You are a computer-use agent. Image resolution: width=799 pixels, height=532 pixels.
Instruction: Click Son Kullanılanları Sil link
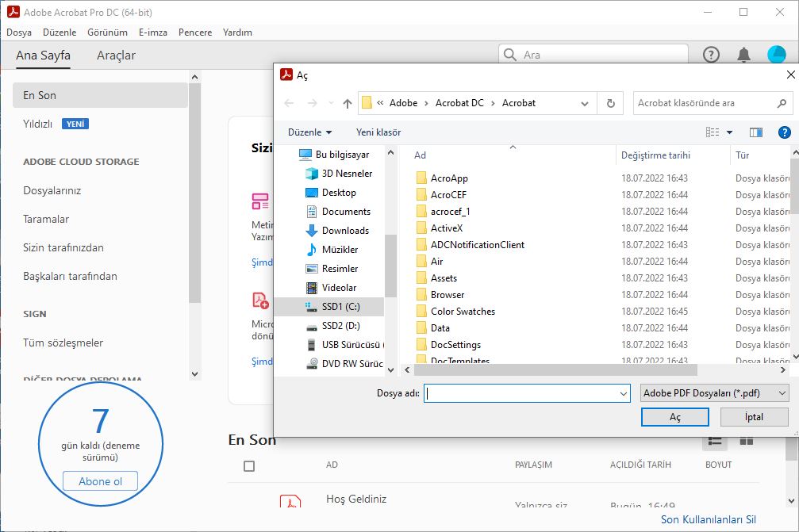click(x=709, y=519)
